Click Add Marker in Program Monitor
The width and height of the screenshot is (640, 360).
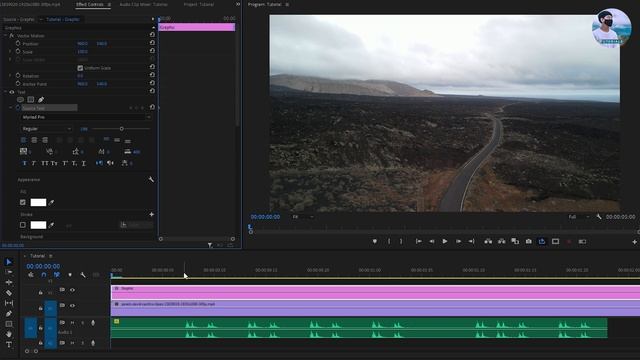(375, 242)
